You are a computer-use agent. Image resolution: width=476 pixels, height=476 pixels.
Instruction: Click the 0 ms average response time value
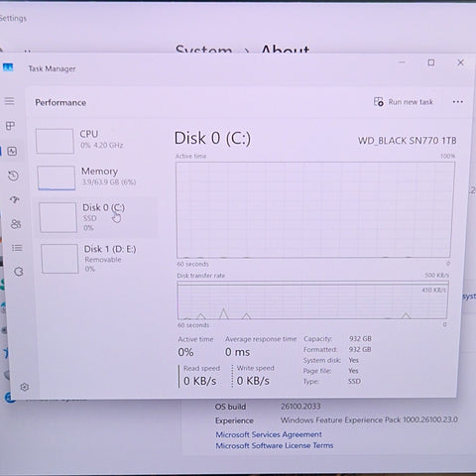click(237, 352)
